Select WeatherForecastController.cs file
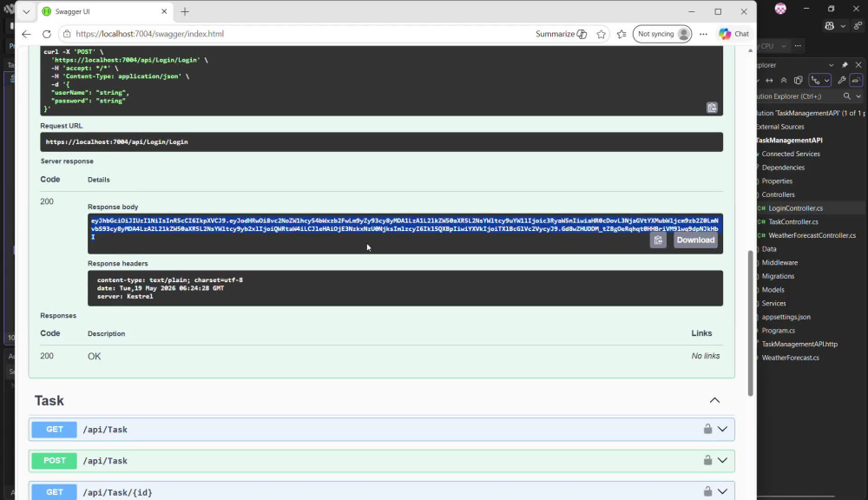Image resolution: width=868 pixels, height=500 pixels. pos(812,235)
